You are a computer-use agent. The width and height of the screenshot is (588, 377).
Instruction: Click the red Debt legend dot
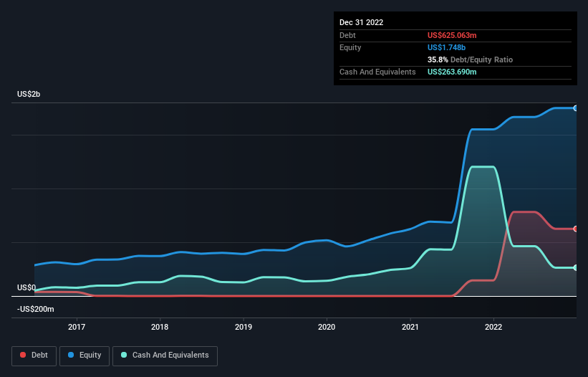coord(23,355)
